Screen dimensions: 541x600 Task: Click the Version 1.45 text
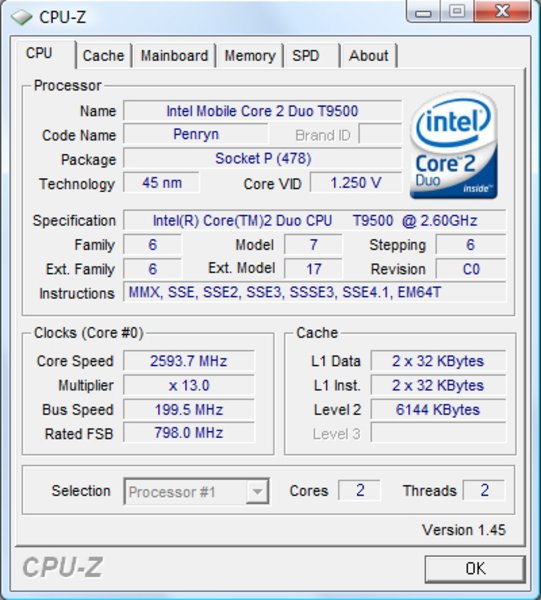(464, 530)
